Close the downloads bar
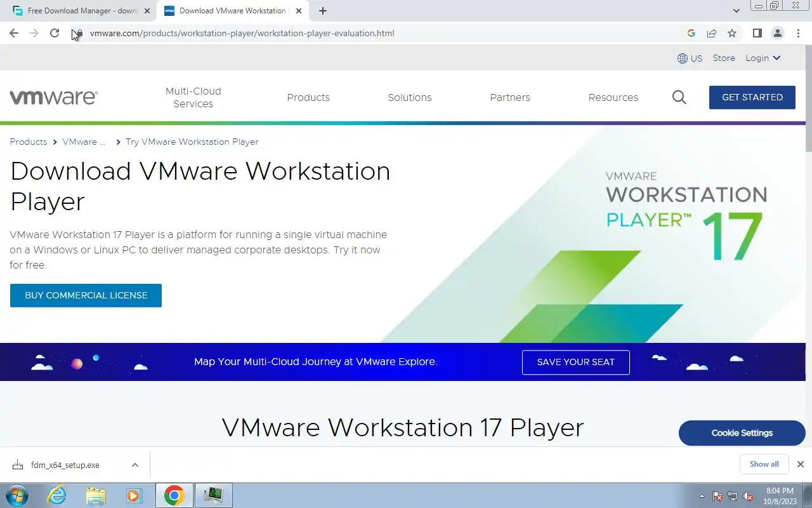Image resolution: width=812 pixels, height=508 pixels. click(801, 464)
